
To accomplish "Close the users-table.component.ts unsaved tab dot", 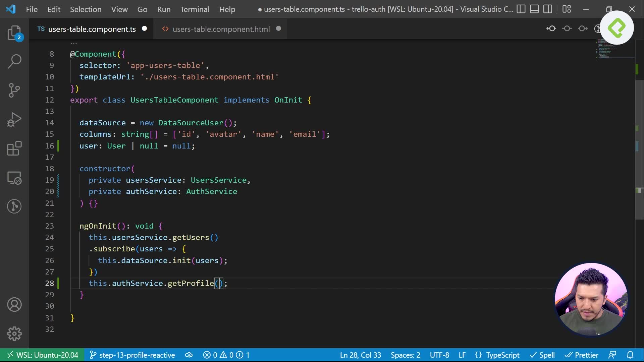I will coord(145,29).
